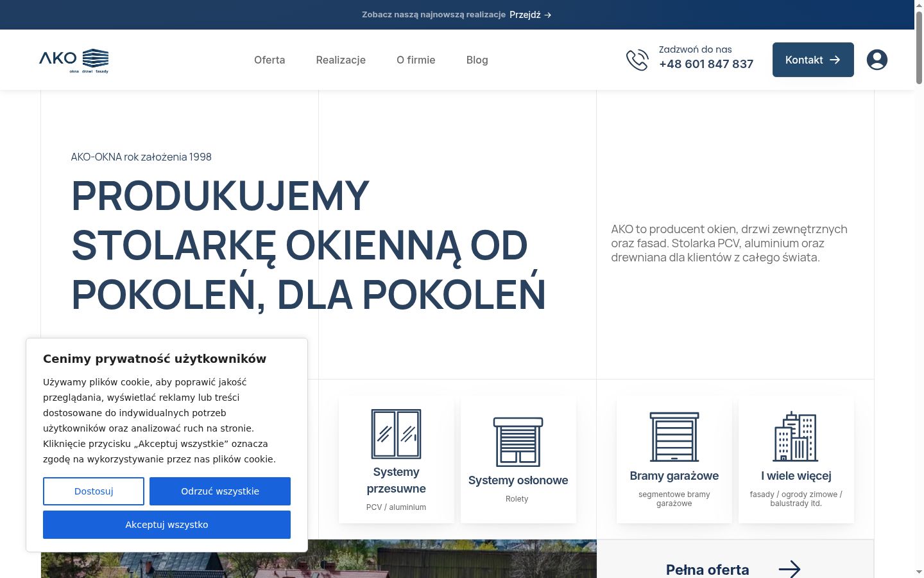This screenshot has height=578, width=924.
Task: Click the 'Cenimy prywatność użytkowników' heading
Action: coord(155,359)
